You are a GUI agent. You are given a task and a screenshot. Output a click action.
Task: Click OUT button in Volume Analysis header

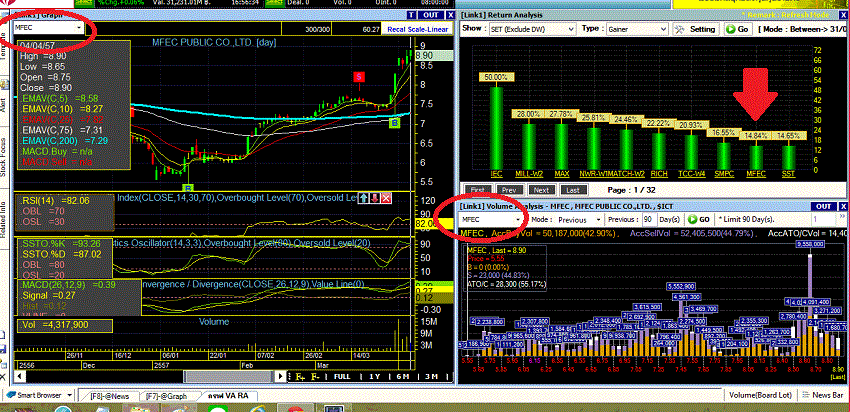click(824, 206)
